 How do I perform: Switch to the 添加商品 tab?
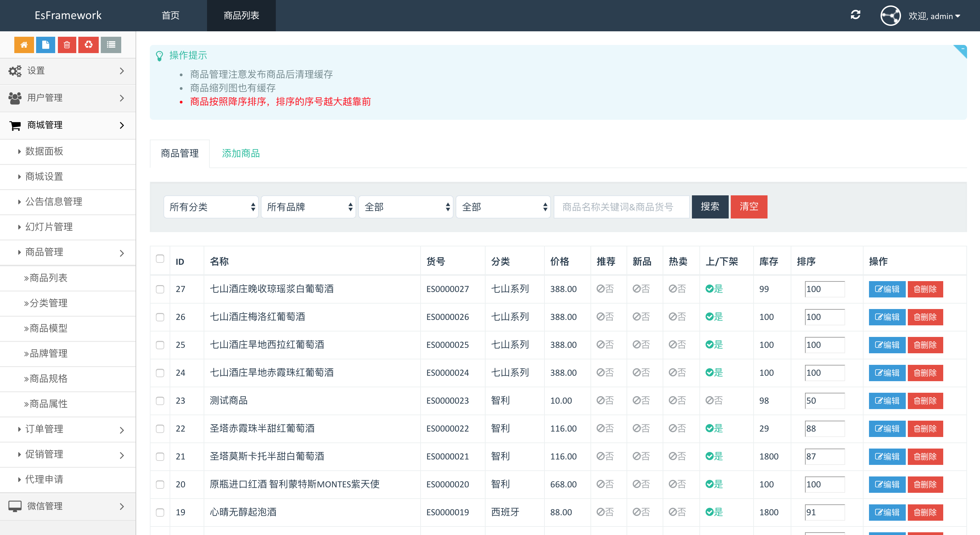241,153
